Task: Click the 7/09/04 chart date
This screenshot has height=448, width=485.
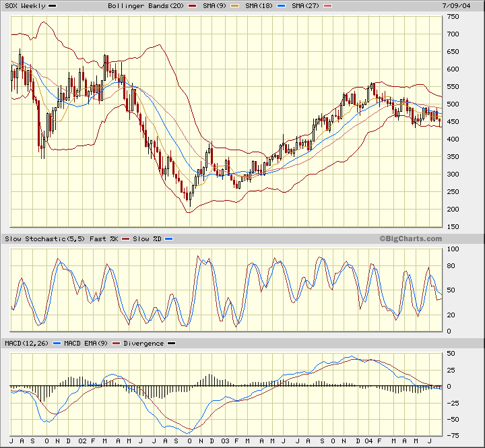Action: coord(456,6)
